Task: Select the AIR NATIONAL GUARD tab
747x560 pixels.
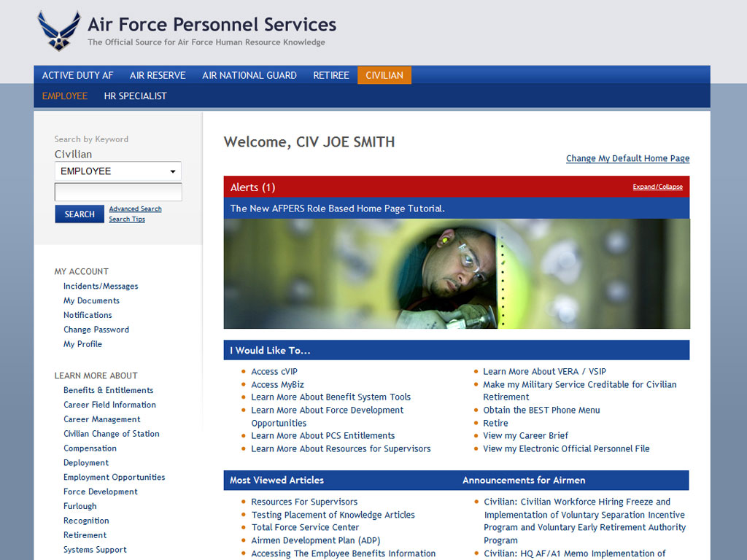Action: point(249,75)
